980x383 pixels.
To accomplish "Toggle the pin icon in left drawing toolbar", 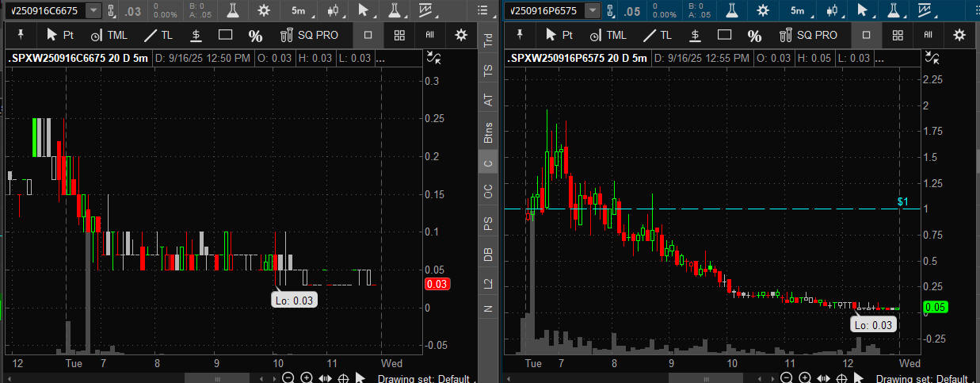I will pyautogui.click(x=21, y=35).
